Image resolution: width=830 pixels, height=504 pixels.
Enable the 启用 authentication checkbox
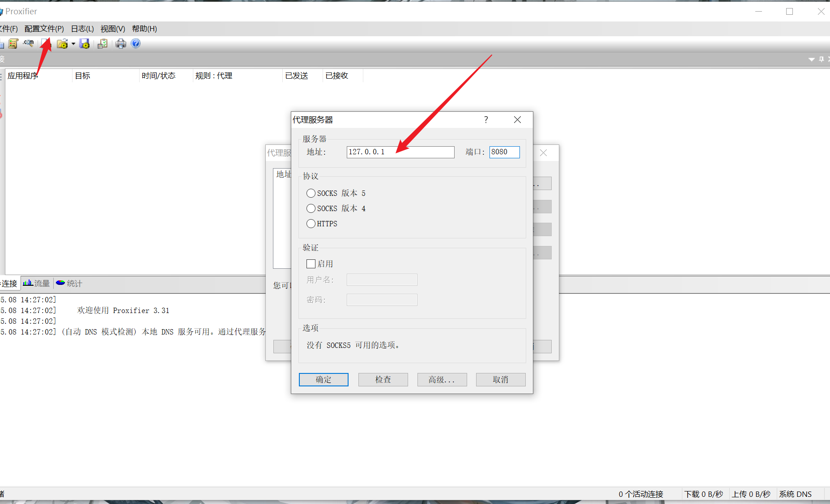pyautogui.click(x=311, y=263)
